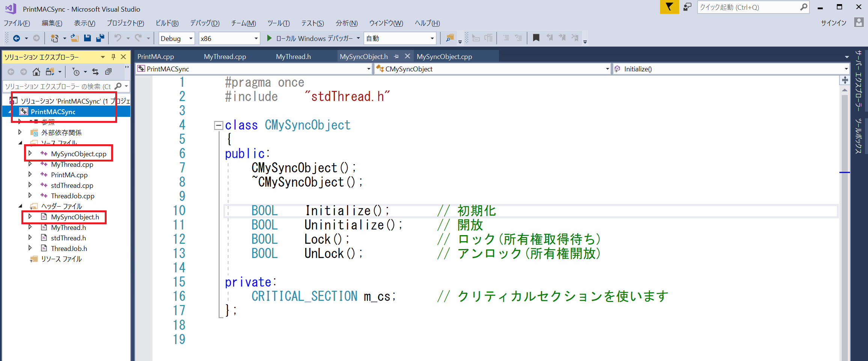Toggle pin on Solution Explorer panel
This screenshot has height=361, width=868.
pyautogui.click(x=113, y=57)
